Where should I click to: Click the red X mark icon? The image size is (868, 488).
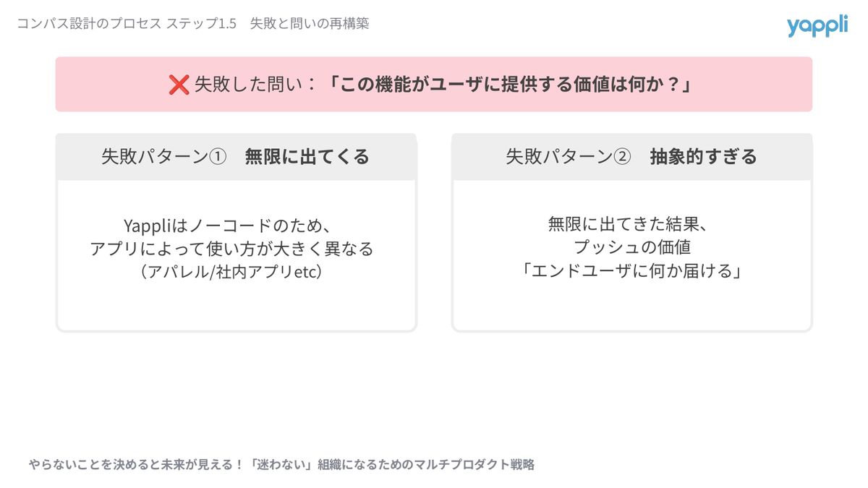[x=179, y=85]
